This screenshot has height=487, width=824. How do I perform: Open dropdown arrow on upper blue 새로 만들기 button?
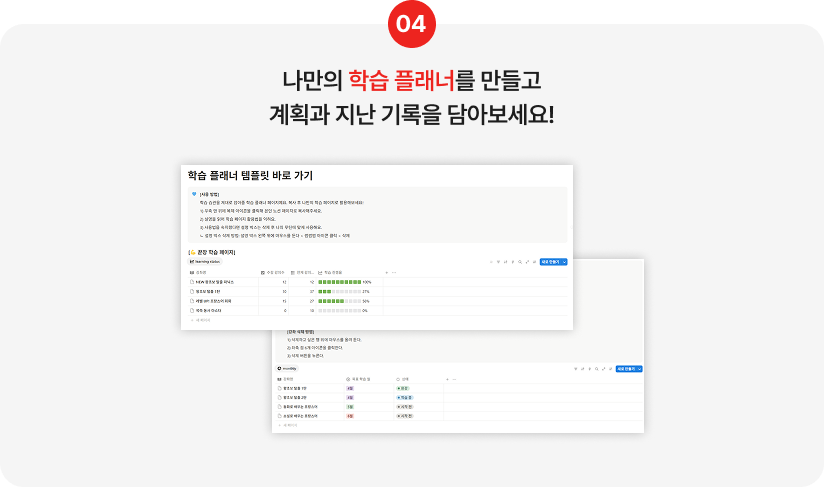point(565,261)
